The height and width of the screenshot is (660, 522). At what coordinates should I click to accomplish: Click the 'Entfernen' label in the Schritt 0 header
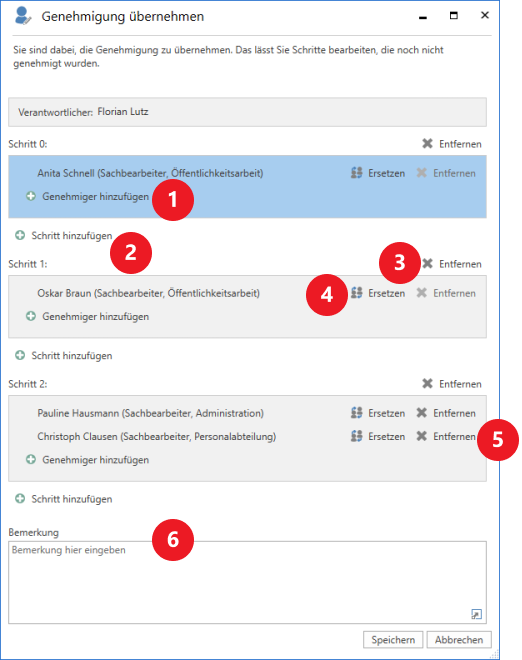[x=460, y=144]
